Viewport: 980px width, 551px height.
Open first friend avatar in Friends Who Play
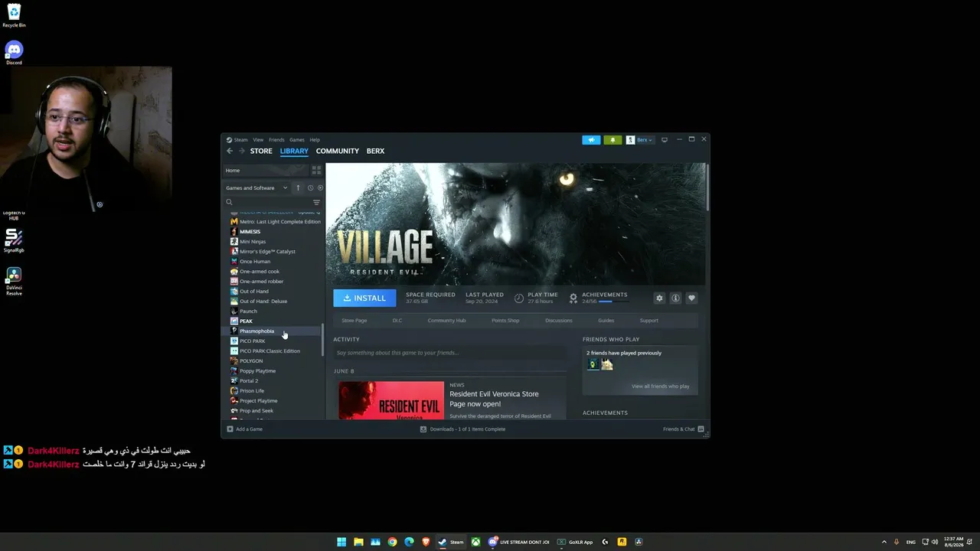click(593, 364)
